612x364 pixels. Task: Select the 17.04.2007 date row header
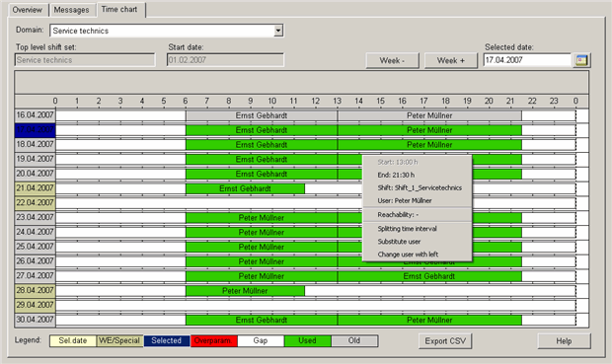point(36,130)
